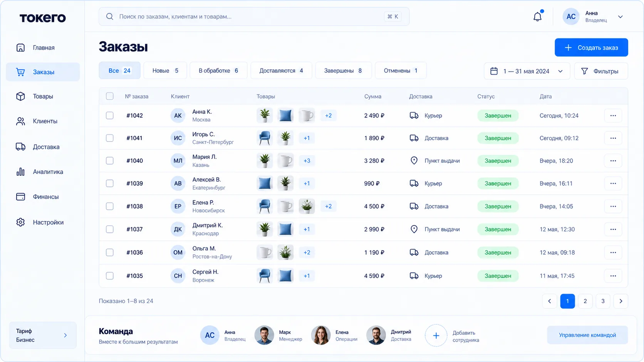The height and width of the screenshot is (362, 644).
Task: Open Финансы card icon in sidebar
Action: (x=20, y=197)
